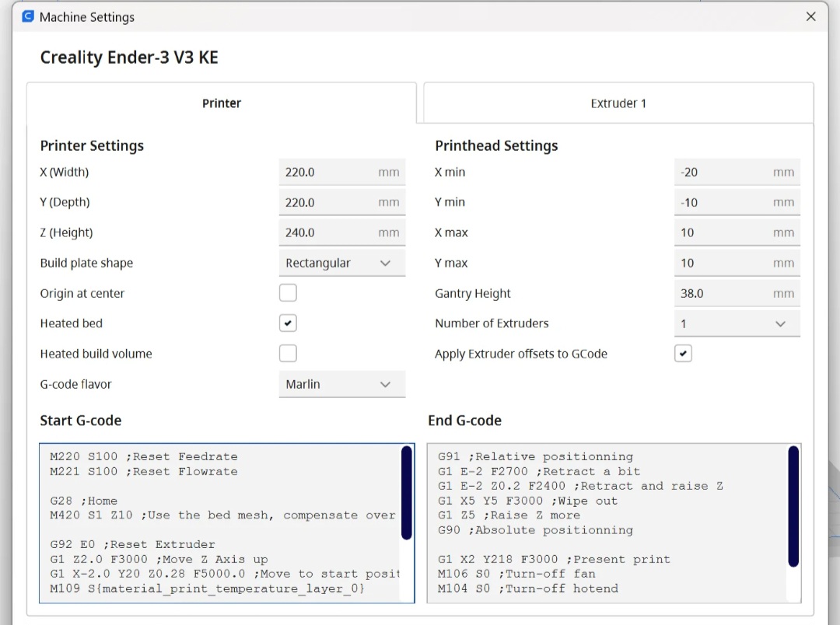Click 'G1 E-2 Z0.2 F2400 ;Retract and raise Z' line

tap(580, 487)
